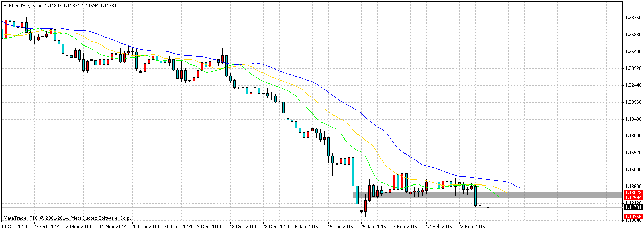Click the EURUSD,Daily chart title

[25, 4]
